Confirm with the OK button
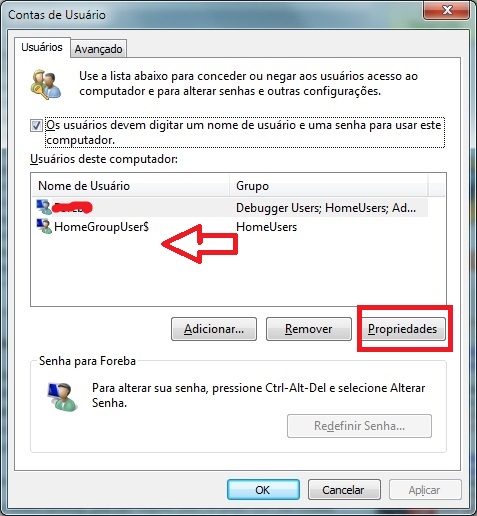 tap(263, 489)
